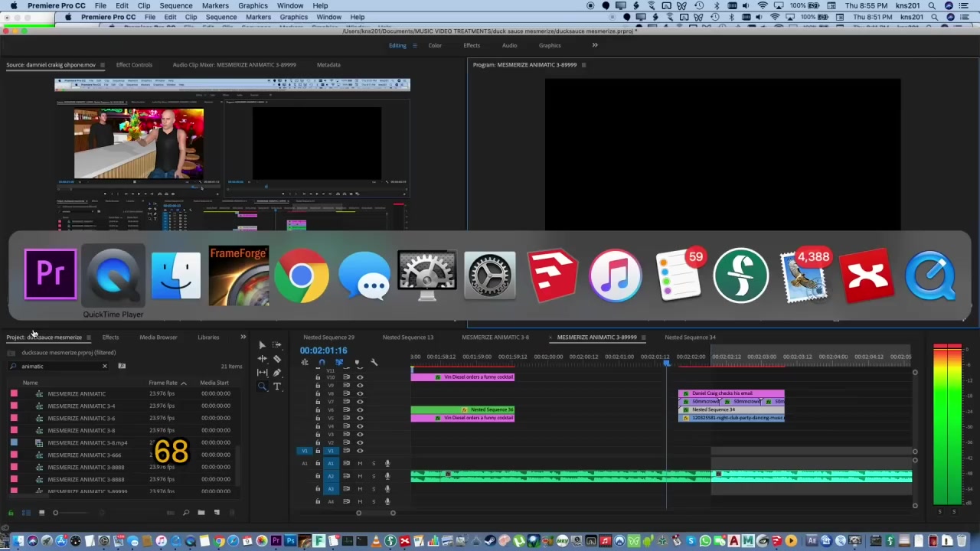Click New Item icon in Project panel
The image size is (980, 551).
(x=217, y=513)
